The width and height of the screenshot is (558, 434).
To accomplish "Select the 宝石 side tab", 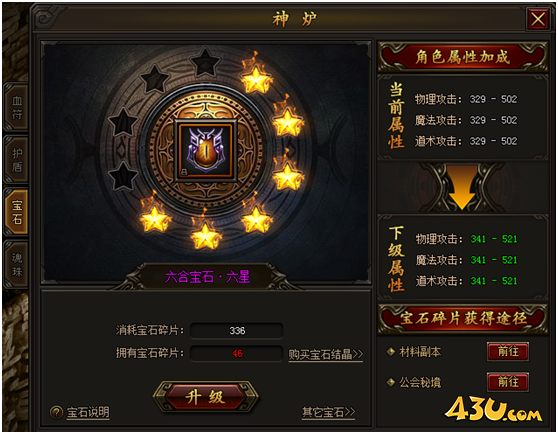I will pyautogui.click(x=16, y=212).
